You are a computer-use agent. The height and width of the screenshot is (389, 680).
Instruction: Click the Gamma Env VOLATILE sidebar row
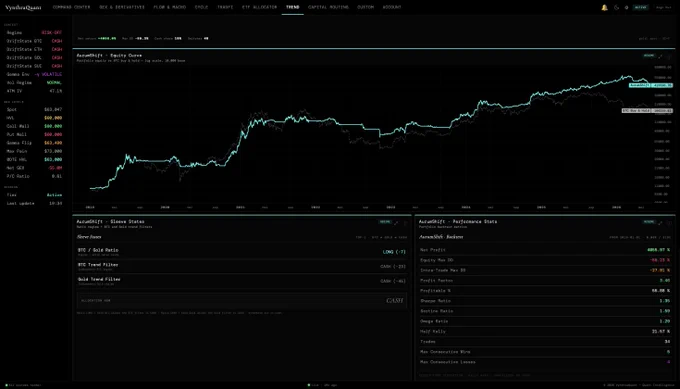[34, 75]
